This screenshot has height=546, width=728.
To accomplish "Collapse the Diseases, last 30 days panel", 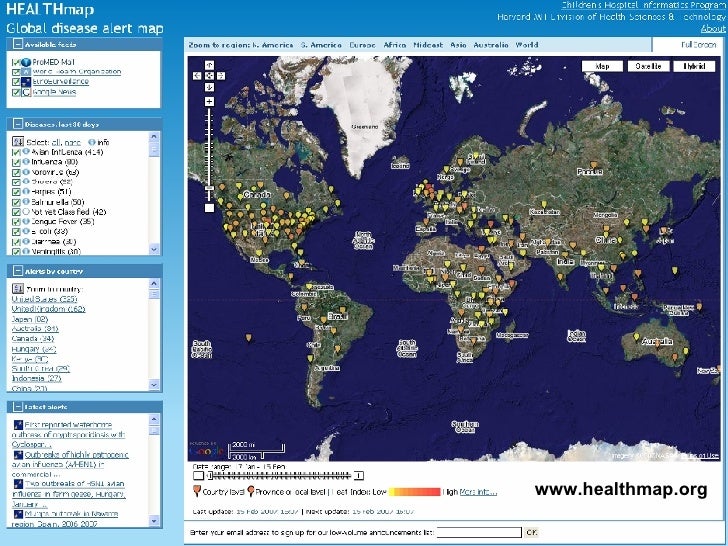I will point(18,124).
